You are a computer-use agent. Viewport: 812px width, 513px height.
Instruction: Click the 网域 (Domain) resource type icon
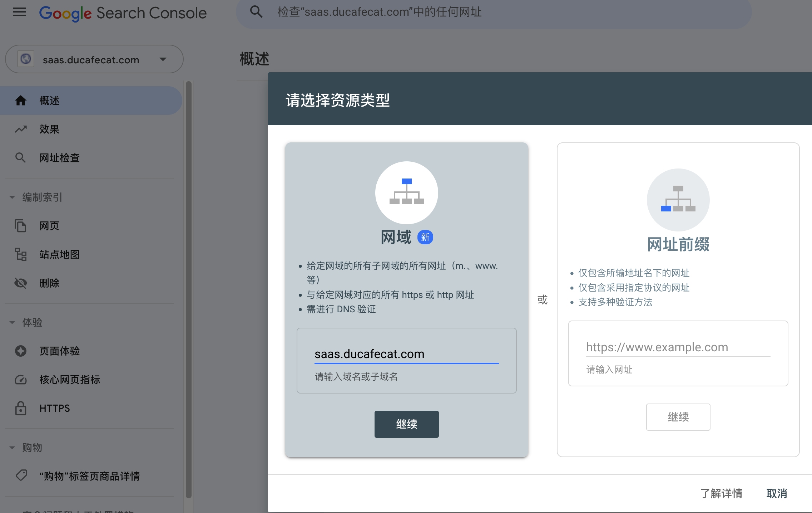coord(406,193)
